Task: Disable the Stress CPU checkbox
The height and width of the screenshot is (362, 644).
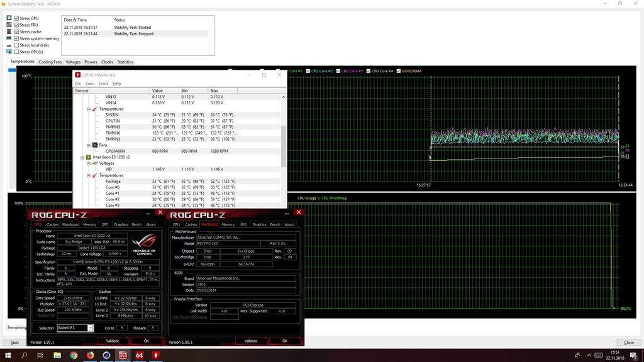Action: tap(16, 18)
